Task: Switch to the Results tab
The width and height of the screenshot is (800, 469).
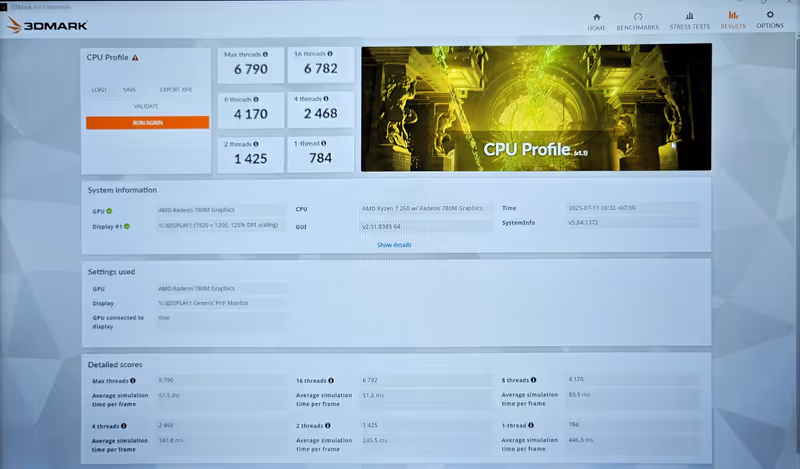Action: (x=733, y=20)
